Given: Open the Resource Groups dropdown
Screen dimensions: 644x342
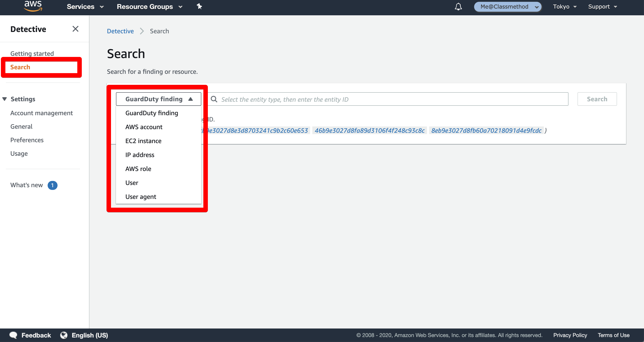Looking at the screenshot, I should (149, 7).
